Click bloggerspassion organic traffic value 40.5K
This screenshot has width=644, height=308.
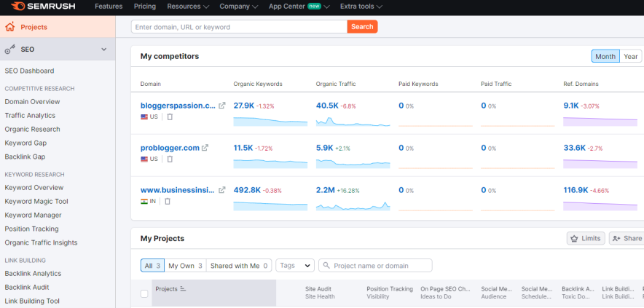(x=327, y=106)
